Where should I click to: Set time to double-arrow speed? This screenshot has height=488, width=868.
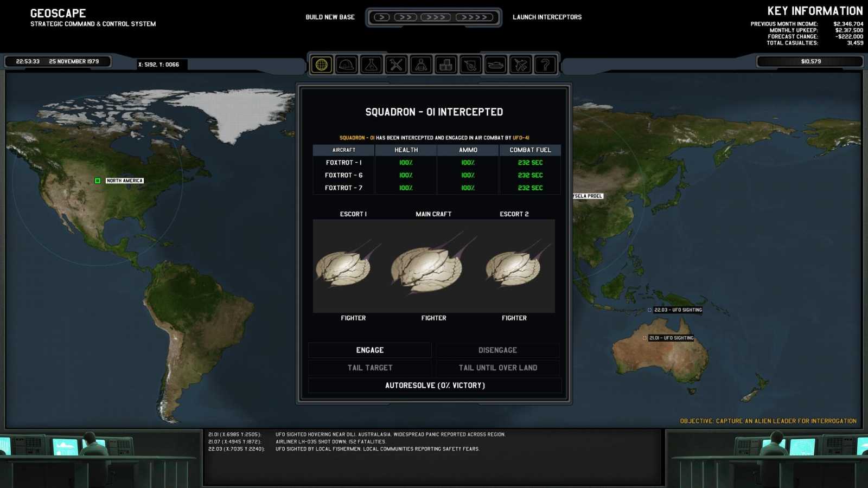pyautogui.click(x=405, y=17)
